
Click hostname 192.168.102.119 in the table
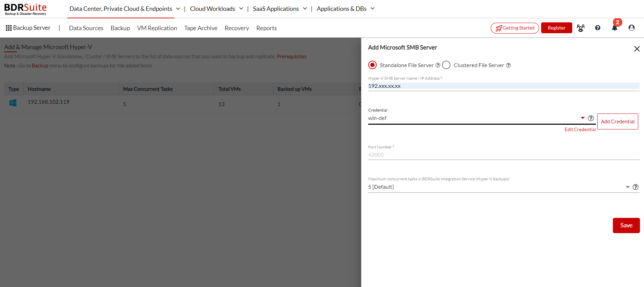(48, 102)
